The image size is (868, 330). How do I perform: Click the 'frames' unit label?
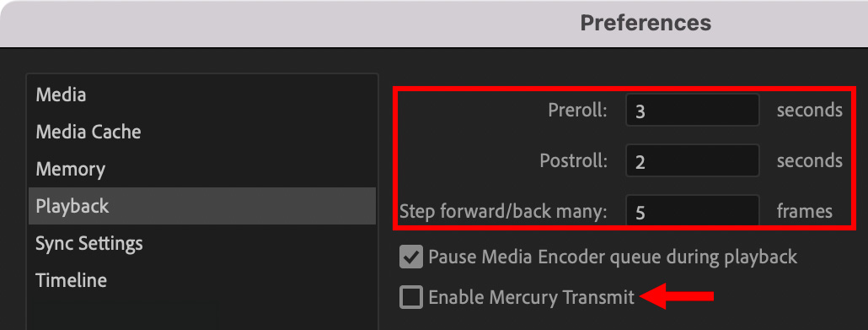click(804, 211)
